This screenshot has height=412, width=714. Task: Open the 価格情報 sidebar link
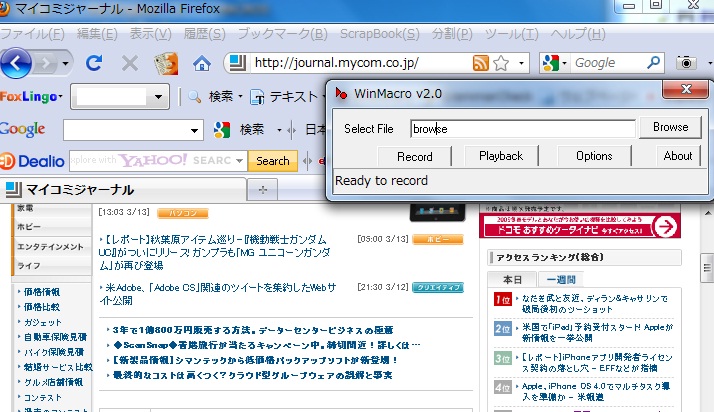41,292
